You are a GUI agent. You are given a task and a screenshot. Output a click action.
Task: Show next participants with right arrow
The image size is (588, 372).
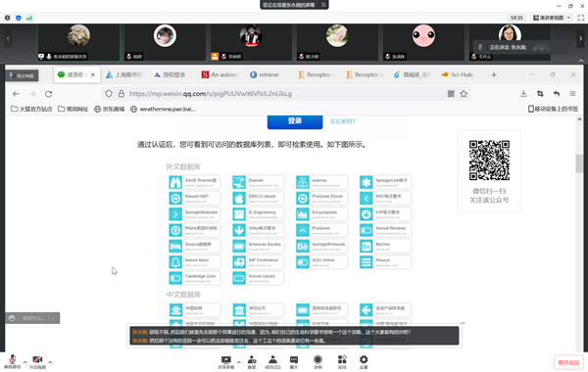pos(580,38)
